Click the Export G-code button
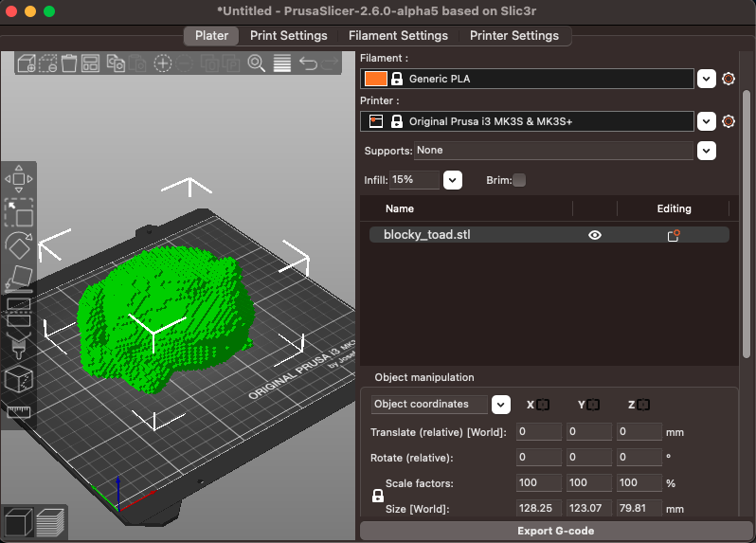Viewport: 756px width, 543px height. [555, 531]
